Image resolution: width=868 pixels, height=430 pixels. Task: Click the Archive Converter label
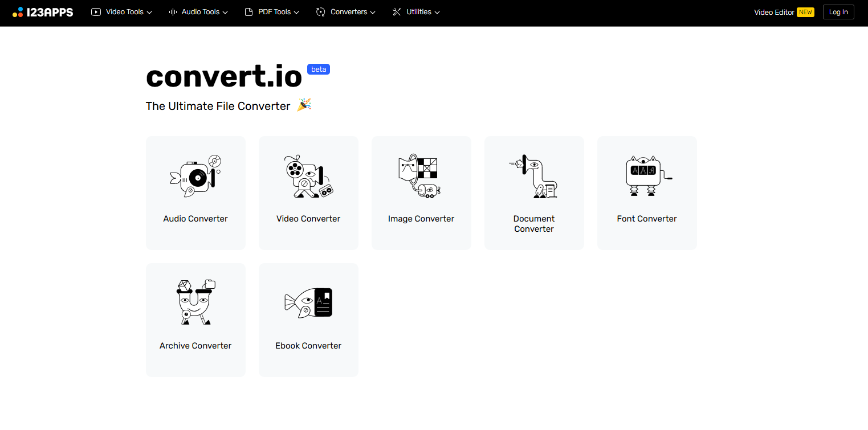click(x=195, y=346)
